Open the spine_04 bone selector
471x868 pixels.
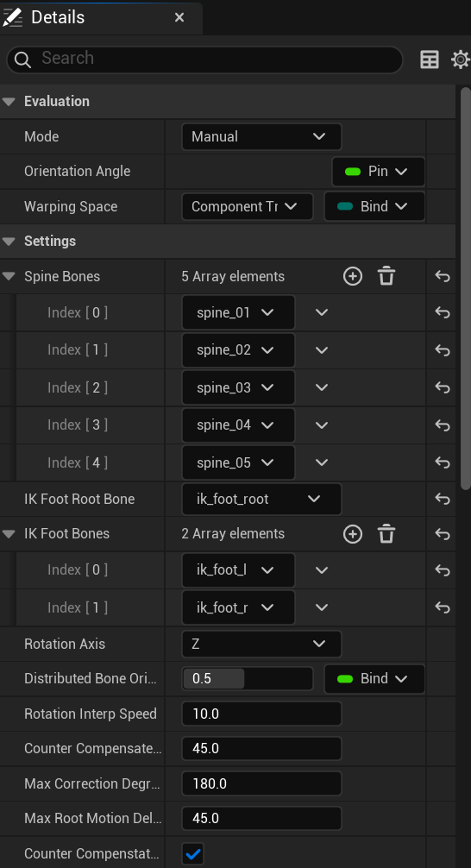238,425
